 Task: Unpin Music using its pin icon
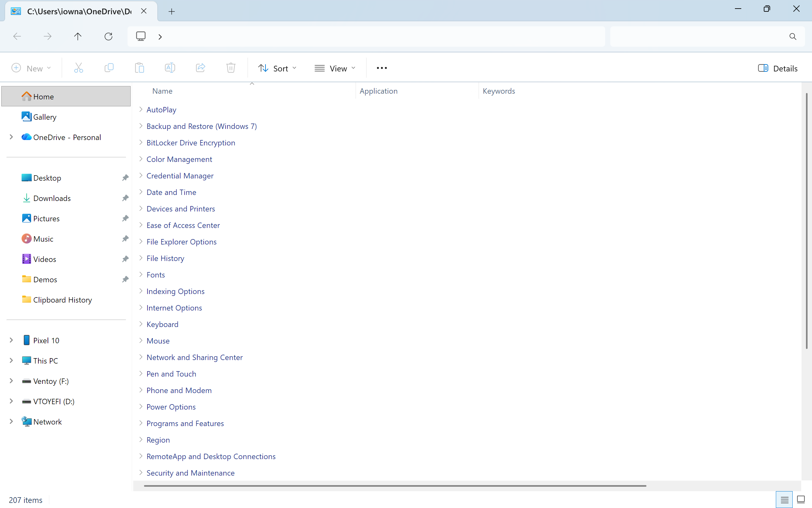click(x=125, y=239)
